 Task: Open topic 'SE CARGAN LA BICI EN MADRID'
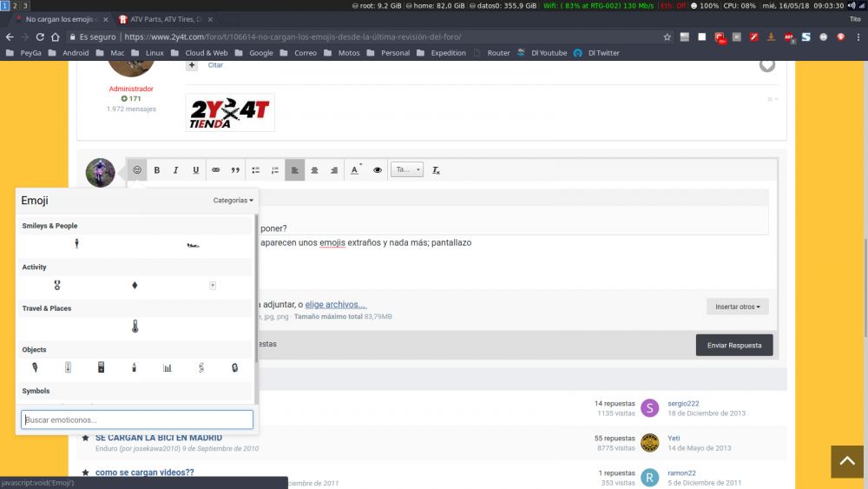tap(158, 438)
